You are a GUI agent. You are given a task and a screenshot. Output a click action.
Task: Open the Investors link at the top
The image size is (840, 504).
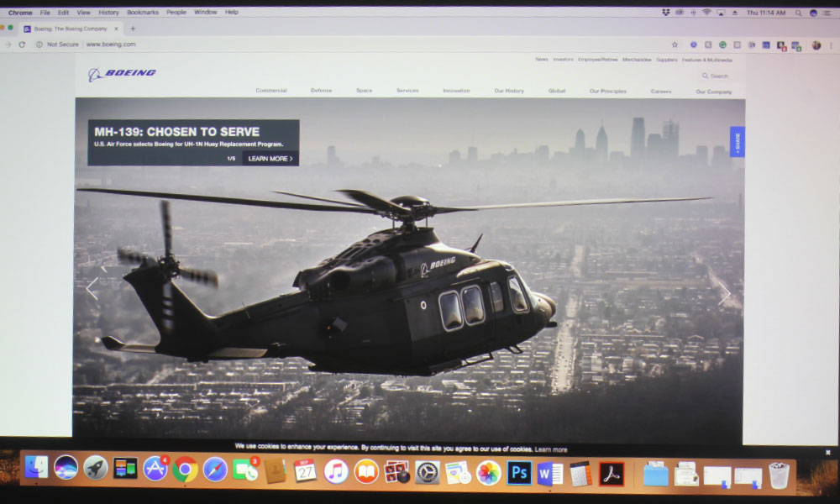pyautogui.click(x=563, y=60)
